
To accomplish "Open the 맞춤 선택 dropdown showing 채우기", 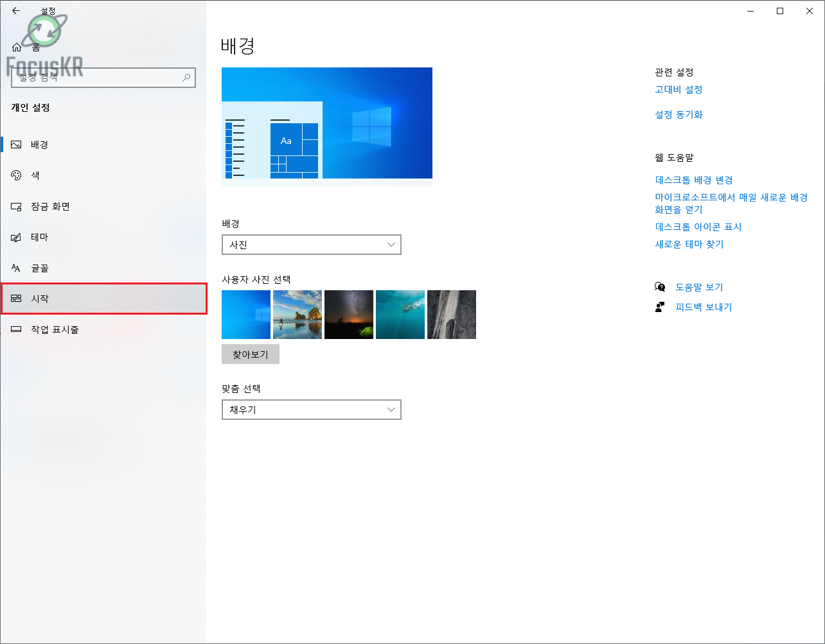I will (312, 410).
